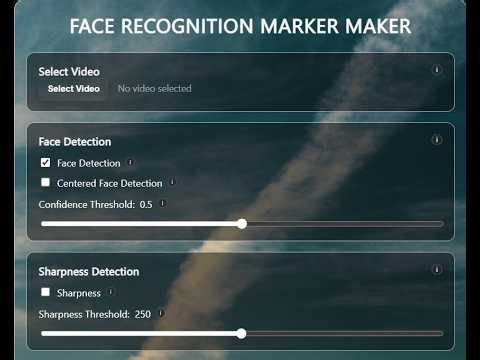Show info icon beside Centered Face Detection
The height and width of the screenshot is (360, 480).
pos(172,182)
